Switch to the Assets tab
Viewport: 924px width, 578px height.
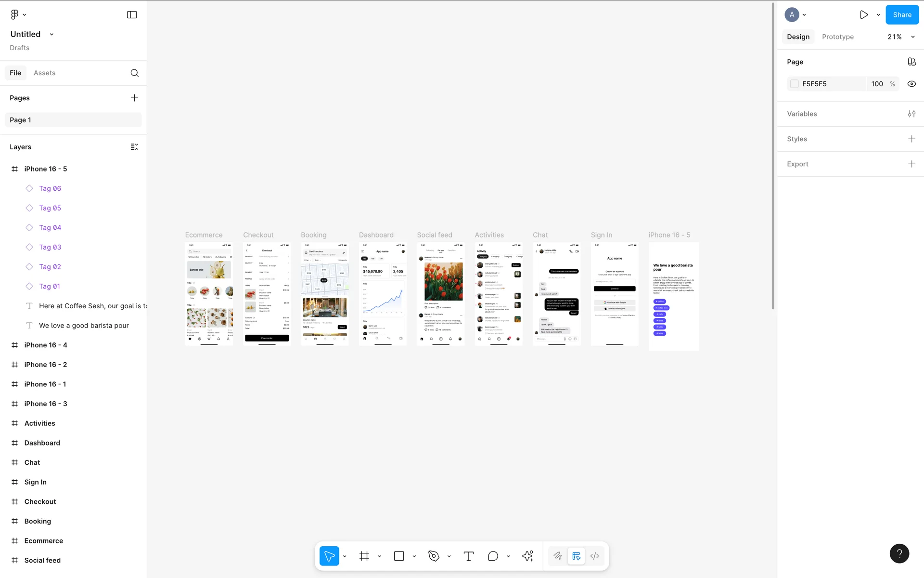44,73
